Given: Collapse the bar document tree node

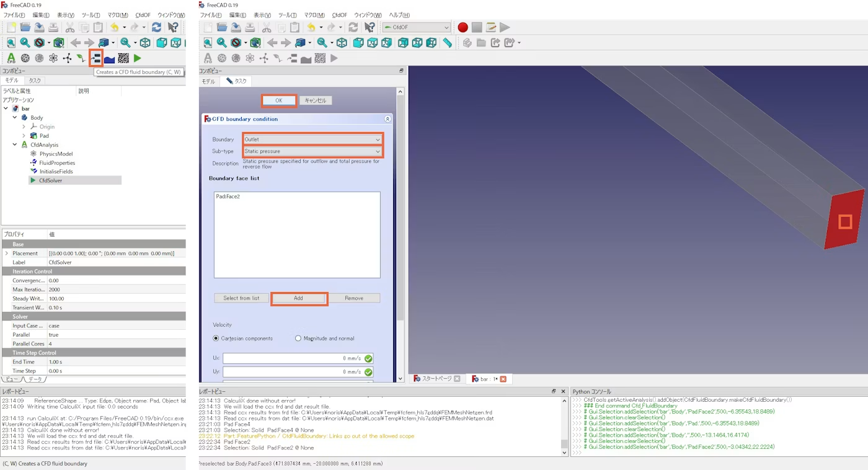Looking at the screenshot, I should [x=6, y=109].
